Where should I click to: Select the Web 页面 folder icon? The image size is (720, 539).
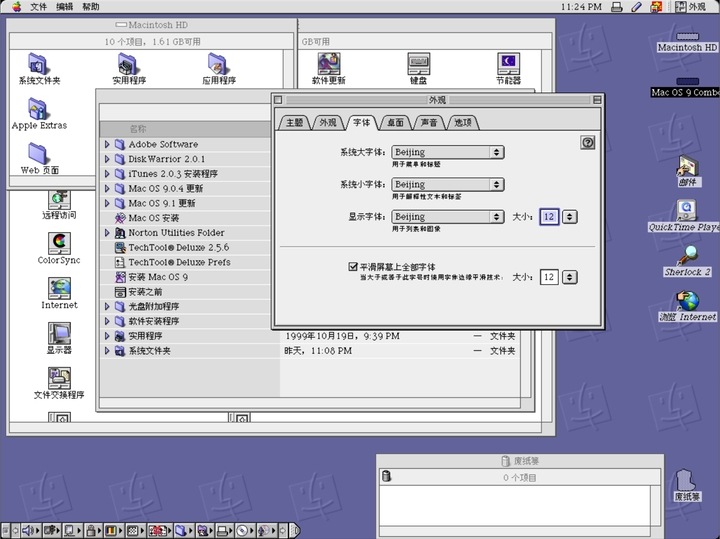point(38,154)
